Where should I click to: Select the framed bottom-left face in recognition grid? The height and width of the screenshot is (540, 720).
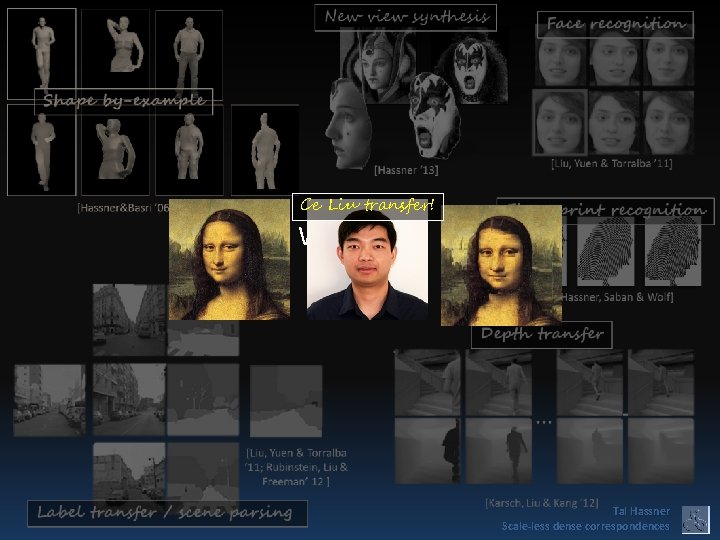pos(560,122)
